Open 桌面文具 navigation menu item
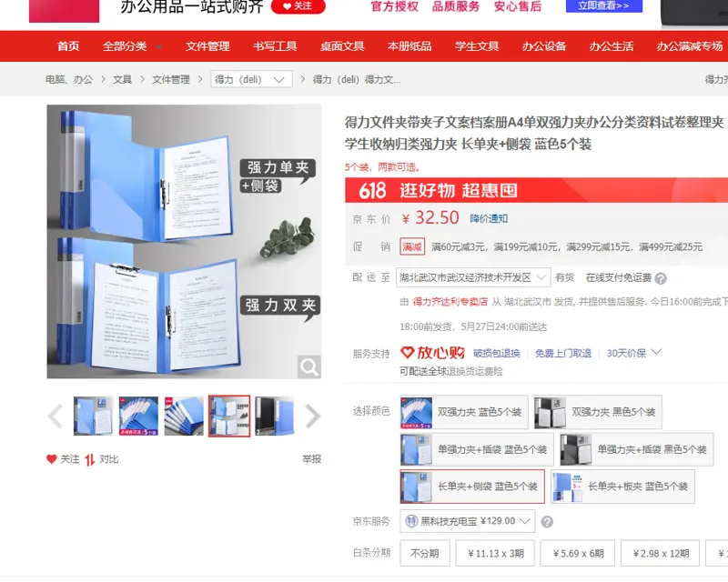 click(x=342, y=46)
